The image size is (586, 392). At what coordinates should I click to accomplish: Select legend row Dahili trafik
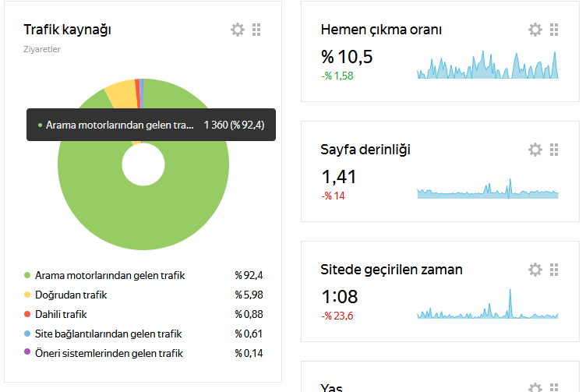click(143, 314)
